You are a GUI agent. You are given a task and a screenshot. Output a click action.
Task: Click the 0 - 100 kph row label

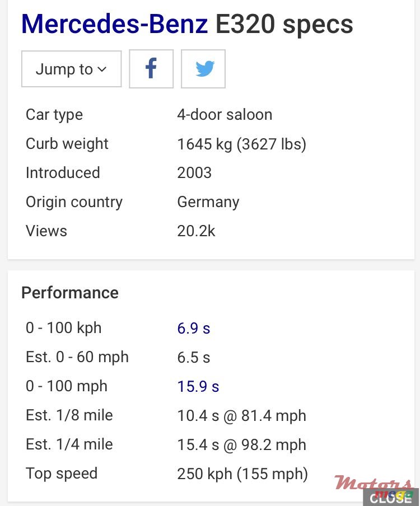click(x=64, y=328)
